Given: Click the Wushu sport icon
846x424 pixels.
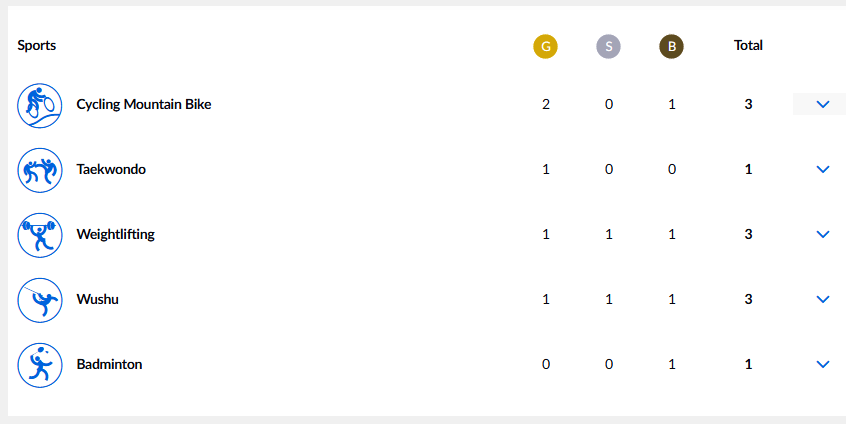Looking at the screenshot, I should click(x=40, y=299).
